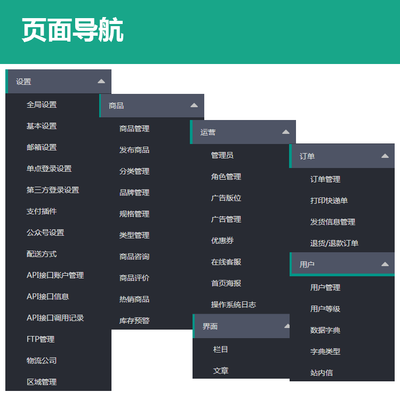Screen dimensions: 400x400
Task: Open 邮箱设置 menu item
Action: pyautogui.click(x=42, y=147)
